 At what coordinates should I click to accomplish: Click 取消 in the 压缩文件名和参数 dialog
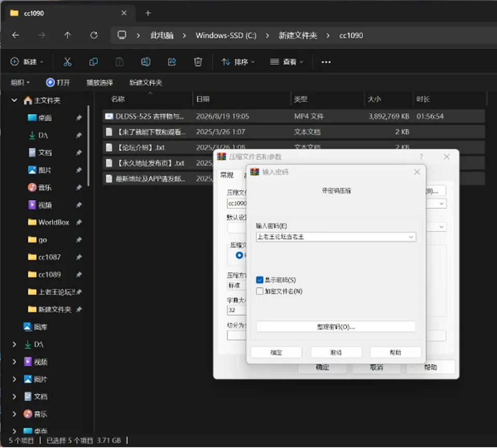(376, 367)
